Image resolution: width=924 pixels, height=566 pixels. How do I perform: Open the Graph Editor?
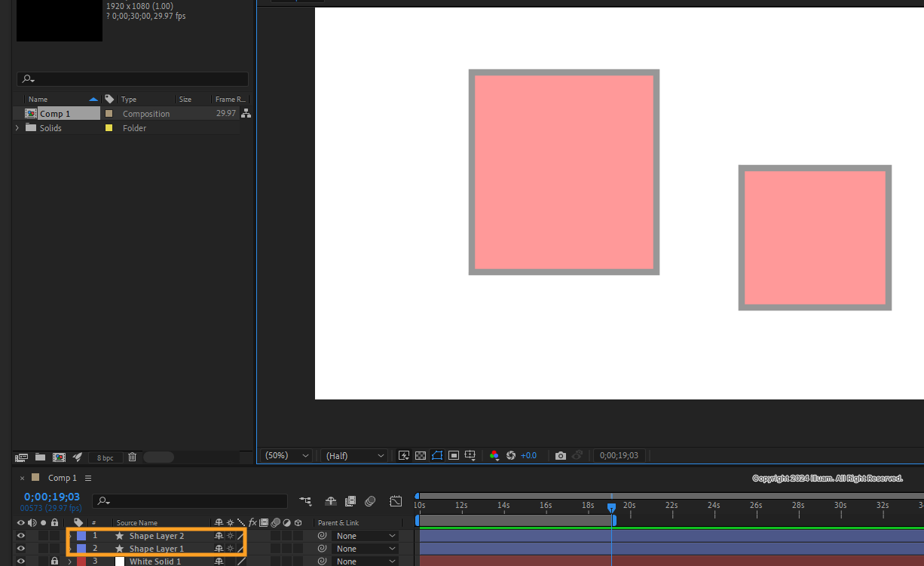click(396, 501)
